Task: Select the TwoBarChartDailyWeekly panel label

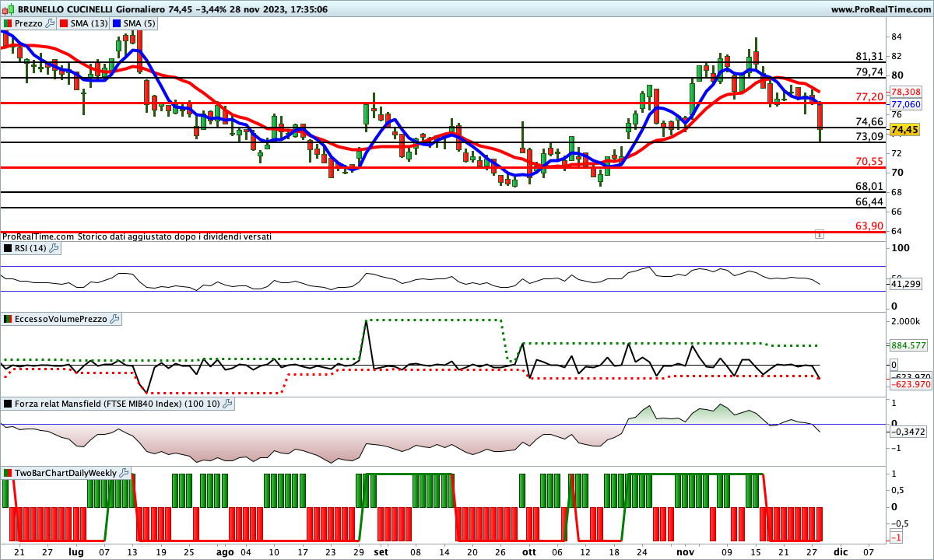Action: click(x=66, y=473)
